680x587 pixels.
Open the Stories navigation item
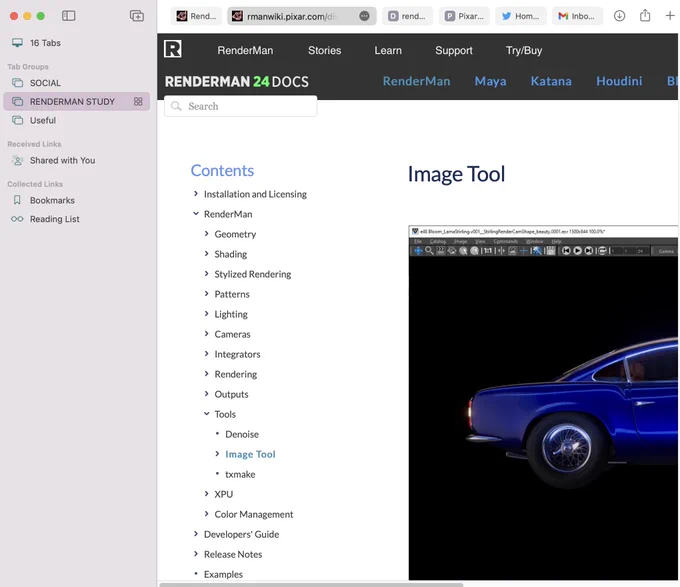click(324, 50)
